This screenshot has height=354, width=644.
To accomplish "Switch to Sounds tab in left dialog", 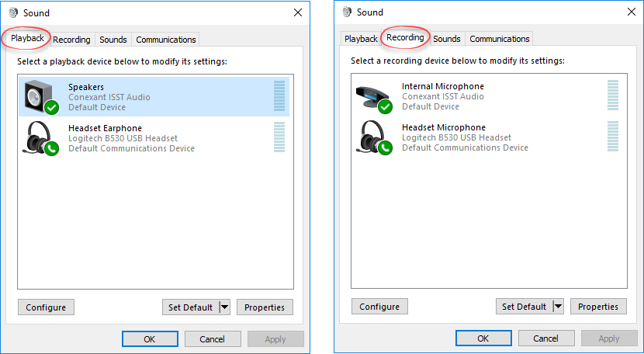I will (113, 40).
